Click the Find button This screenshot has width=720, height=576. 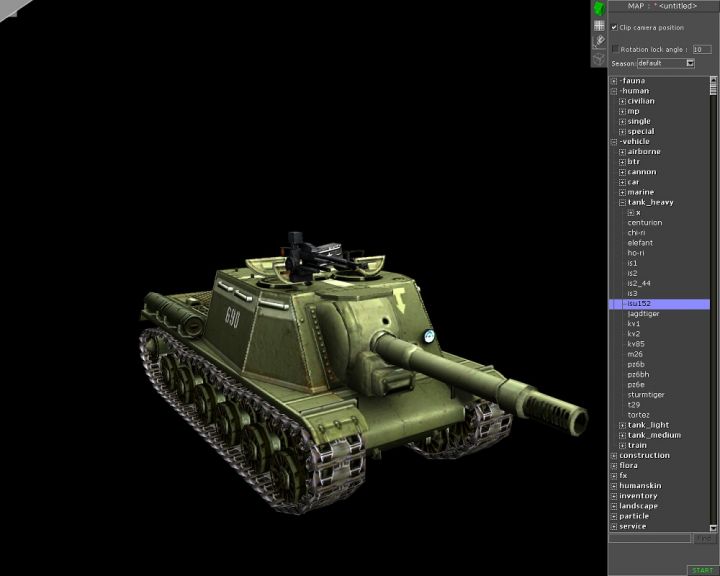coord(702,539)
